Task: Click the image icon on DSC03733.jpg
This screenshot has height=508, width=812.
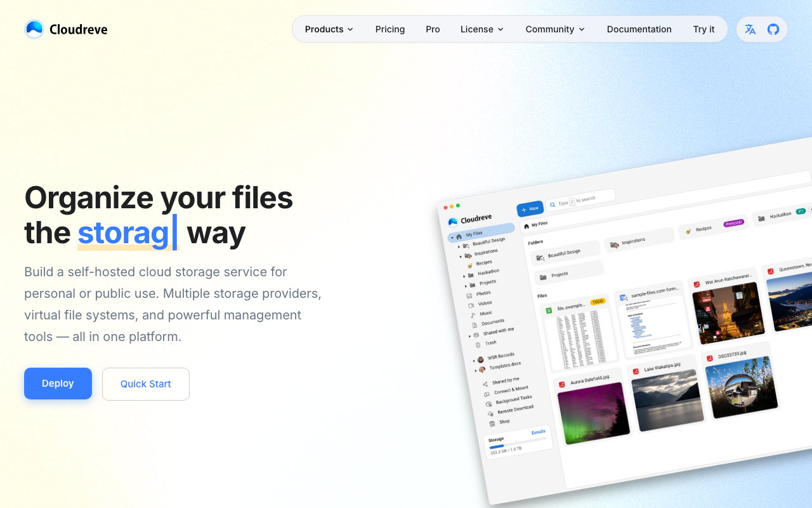Action: click(710, 358)
